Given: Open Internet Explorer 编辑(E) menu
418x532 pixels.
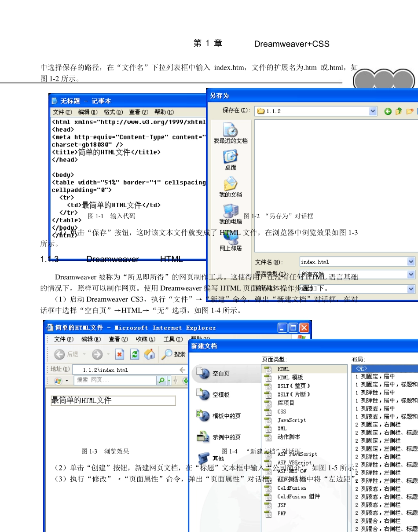Looking at the screenshot, I should click(x=91, y=339).
